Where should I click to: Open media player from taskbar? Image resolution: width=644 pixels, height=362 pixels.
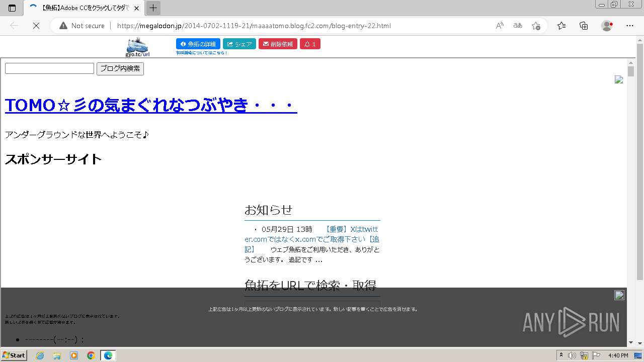(x=74, y=355)
